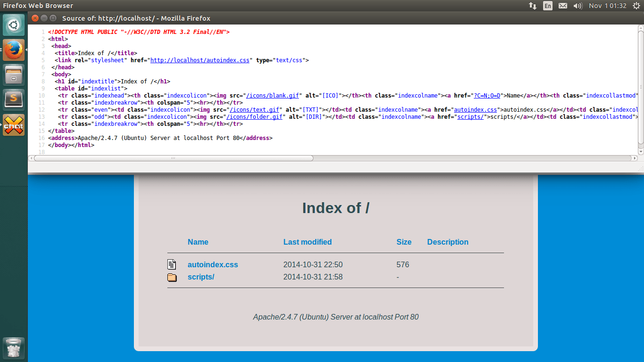Viewport: 644px width, 362px height.
Task: Sort listing by Name column header
Action: point(198,242)
